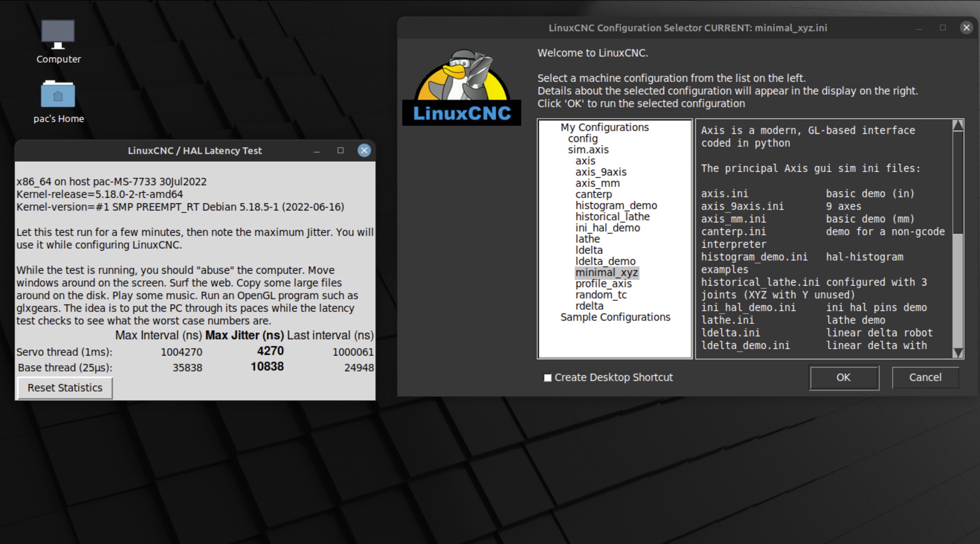980x544 pixels.
Task: Enable the Create Desktop Shortcut checkbox
Action: coord(548,378)
